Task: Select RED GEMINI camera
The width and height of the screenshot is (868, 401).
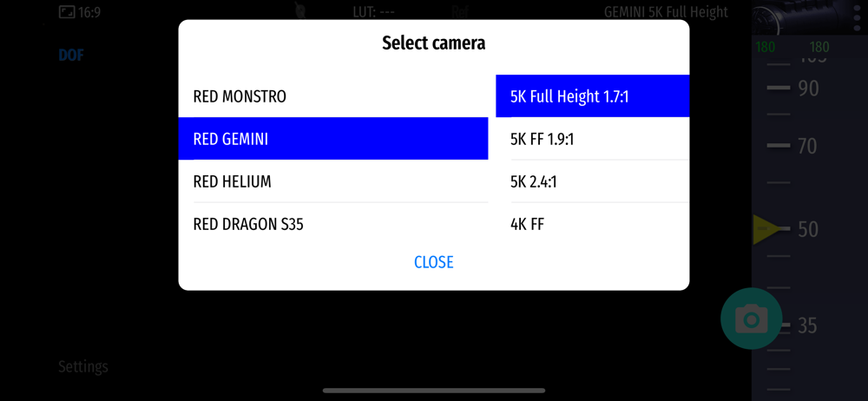Action: pyautogui.click(x=332, y=139)
